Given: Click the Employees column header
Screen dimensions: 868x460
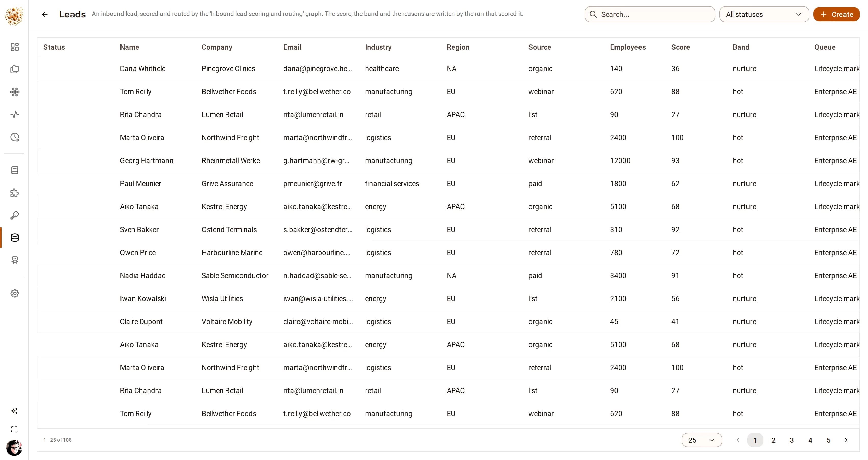Looking at the screenshot, I should (628, 47).
